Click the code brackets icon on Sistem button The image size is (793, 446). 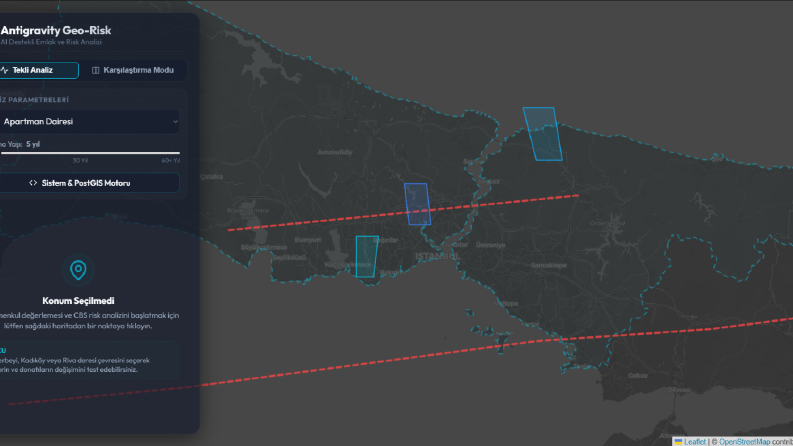[x=33, y=183]
